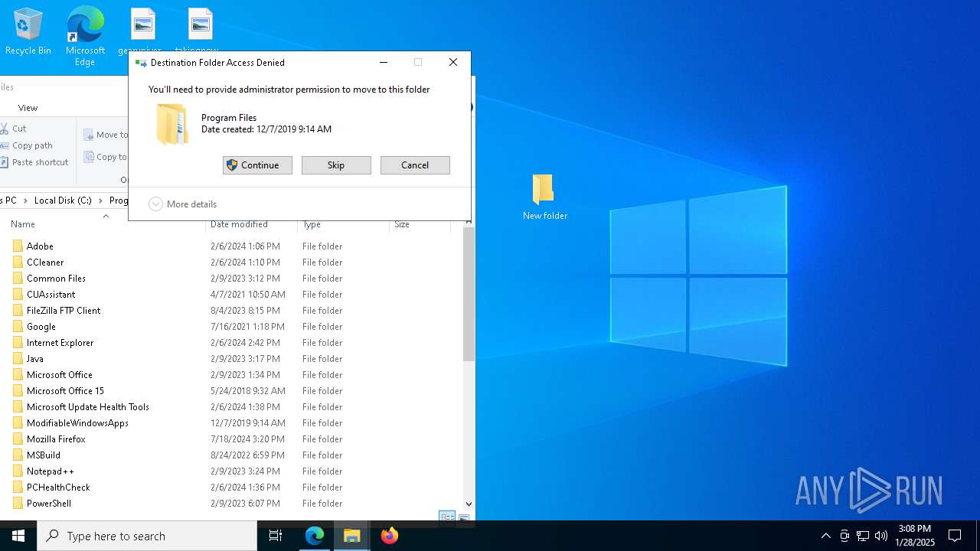Click the taskbar clock showing 3:08 PM
The width and height of the screenshot is (980, 551).
(x=916, y=536)
